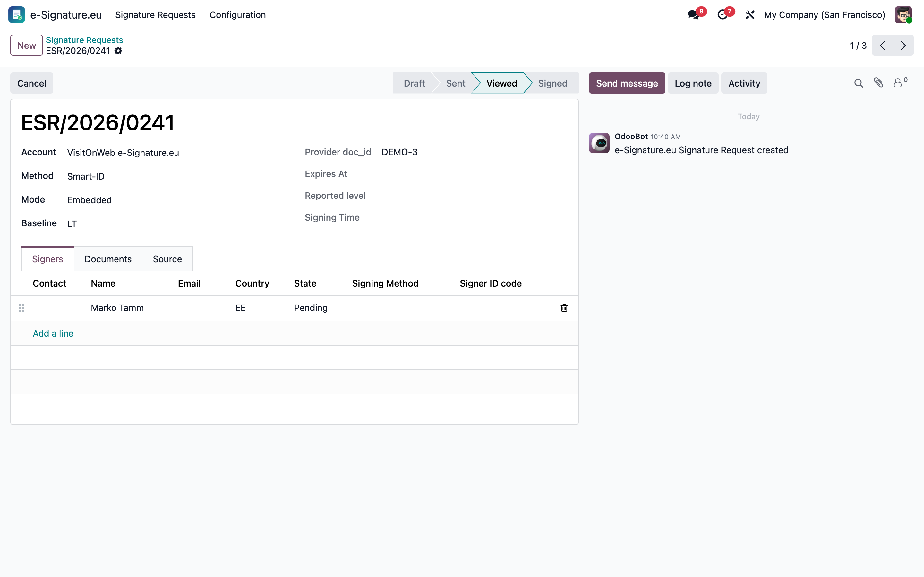Screen dimensions: 924x577
Task: Open the activities clock icon
Action: pyautogui.click(x=722, y=15)
